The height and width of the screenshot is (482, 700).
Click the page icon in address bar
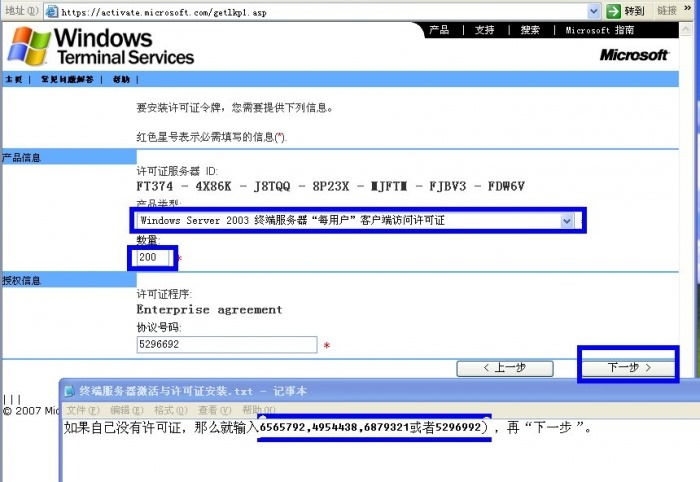[x=52, y=12]
